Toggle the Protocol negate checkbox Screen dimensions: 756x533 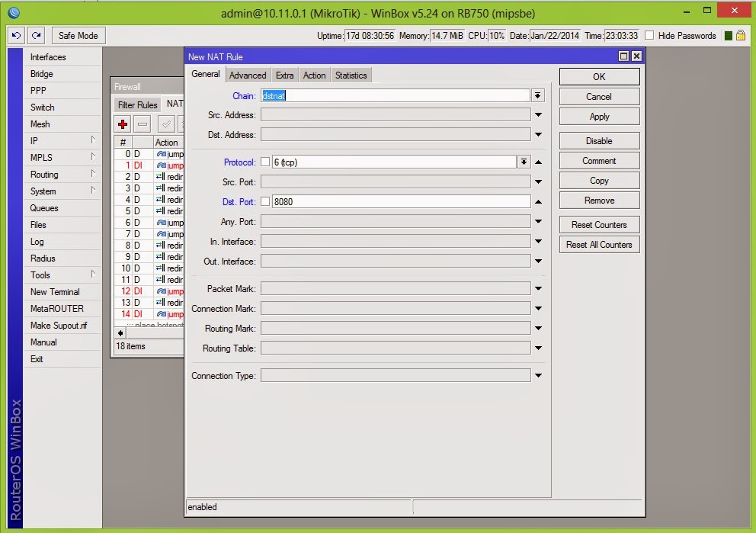[x=265, y=162]
